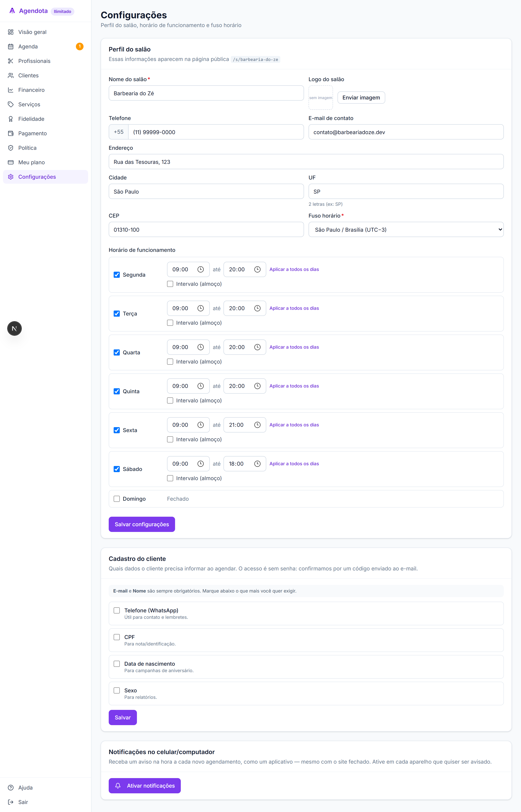Click the Profissionais scissors icon

[11, 61]
